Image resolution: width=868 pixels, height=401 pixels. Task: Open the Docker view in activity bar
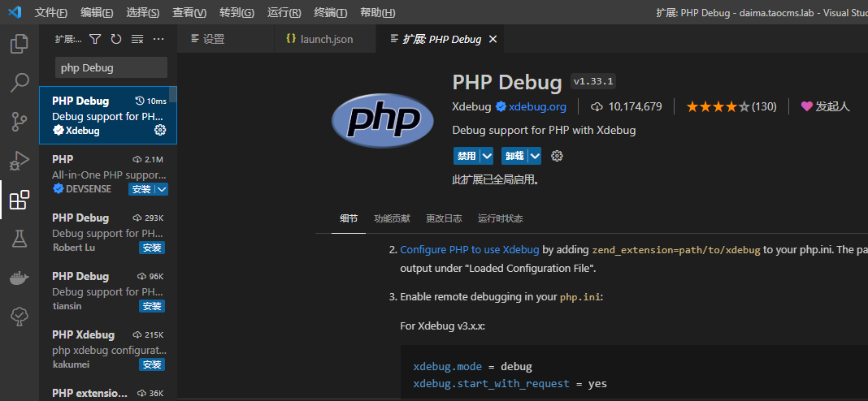tap(20, 278)
